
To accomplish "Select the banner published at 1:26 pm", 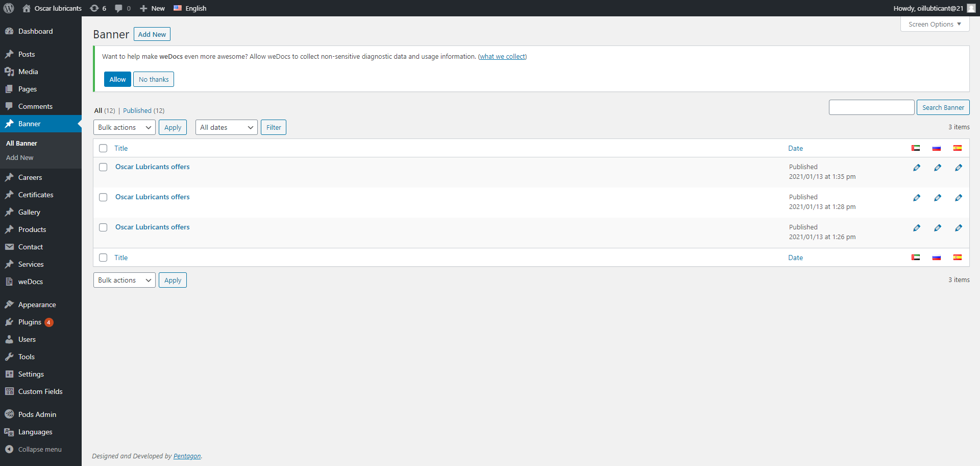I will (x=103, y=227).
